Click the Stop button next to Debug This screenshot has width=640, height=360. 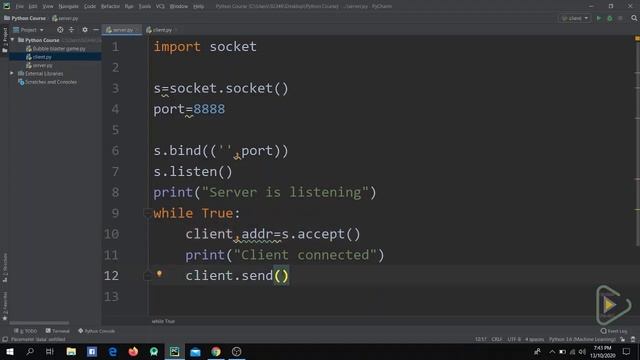620,18
